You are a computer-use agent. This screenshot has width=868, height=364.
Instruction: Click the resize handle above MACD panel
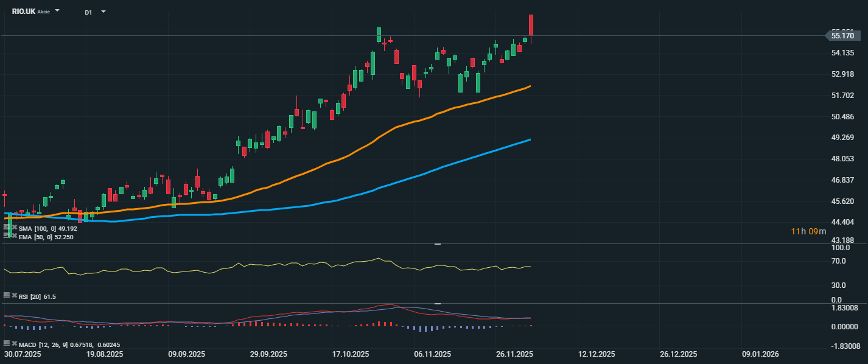(x=437, y=303)
